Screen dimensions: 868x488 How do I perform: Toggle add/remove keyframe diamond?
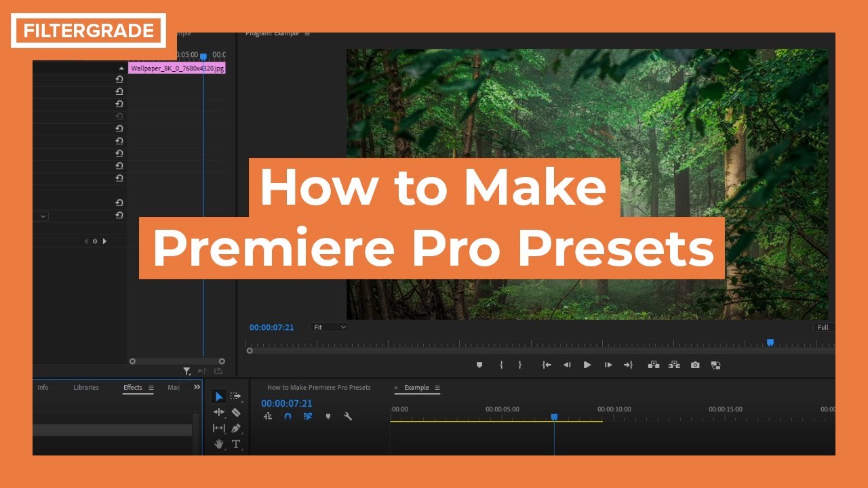click(x=95, y=241)
